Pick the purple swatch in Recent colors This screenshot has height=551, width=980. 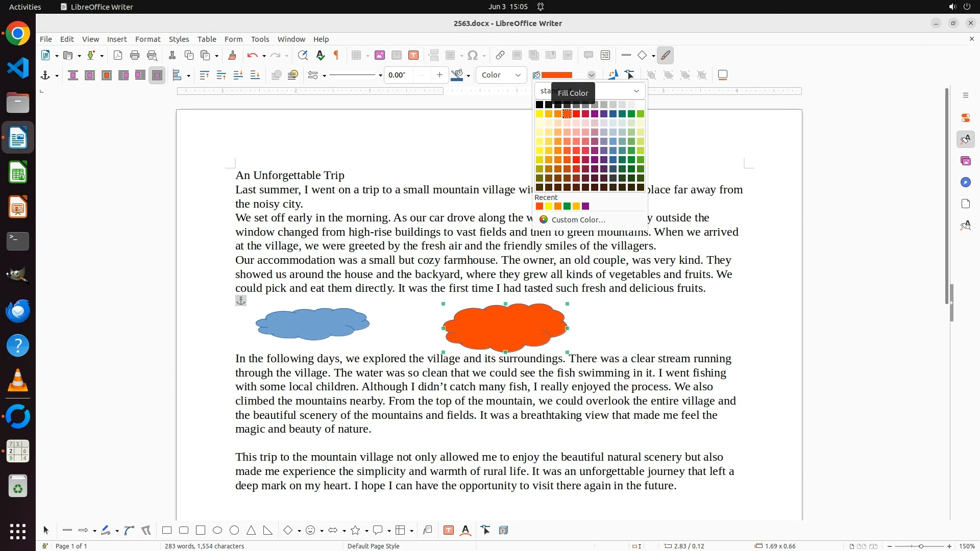(585, 207)
